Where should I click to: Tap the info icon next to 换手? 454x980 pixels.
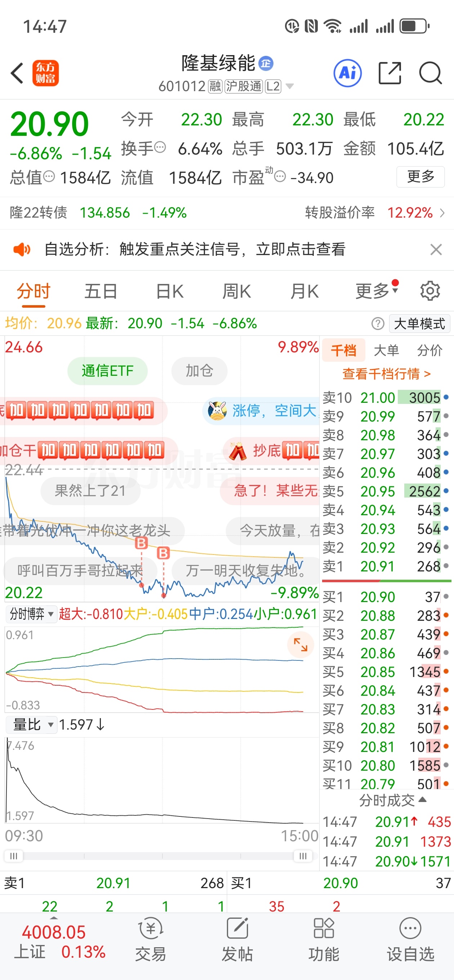pyautogui.click(x=160, y=147)
